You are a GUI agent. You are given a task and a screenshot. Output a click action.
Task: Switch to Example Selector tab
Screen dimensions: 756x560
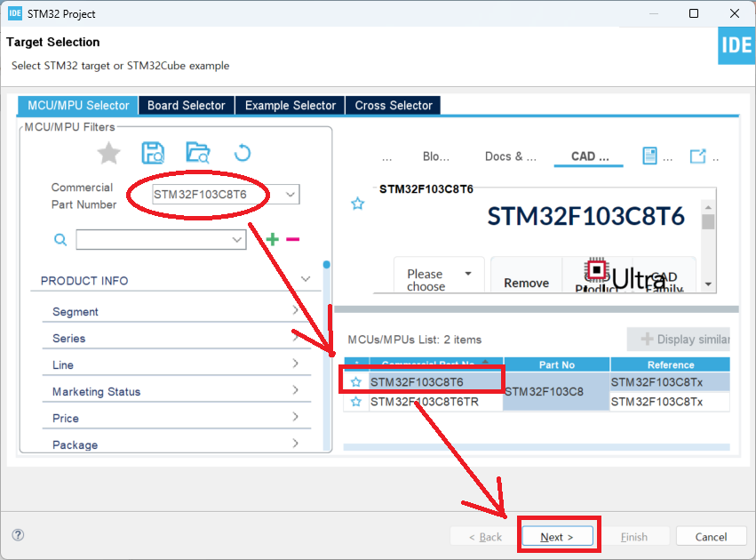point(290,105)
